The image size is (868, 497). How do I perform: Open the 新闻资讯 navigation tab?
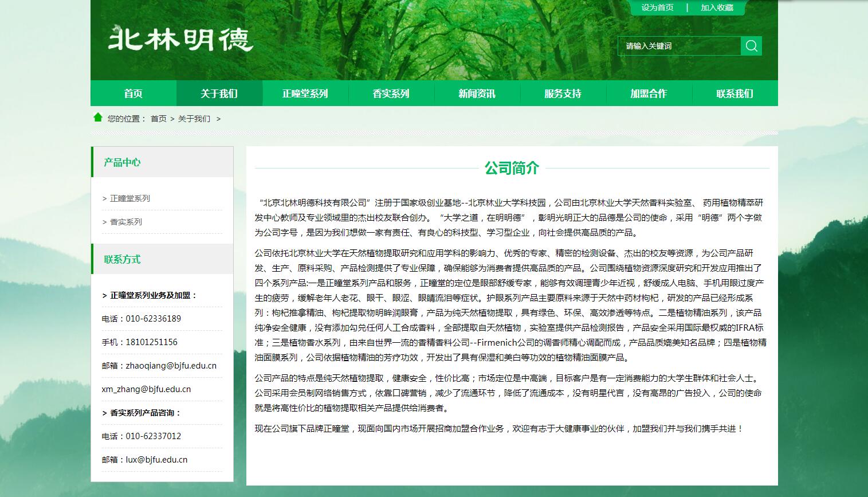pyautogui.click(x=477, y=93)
